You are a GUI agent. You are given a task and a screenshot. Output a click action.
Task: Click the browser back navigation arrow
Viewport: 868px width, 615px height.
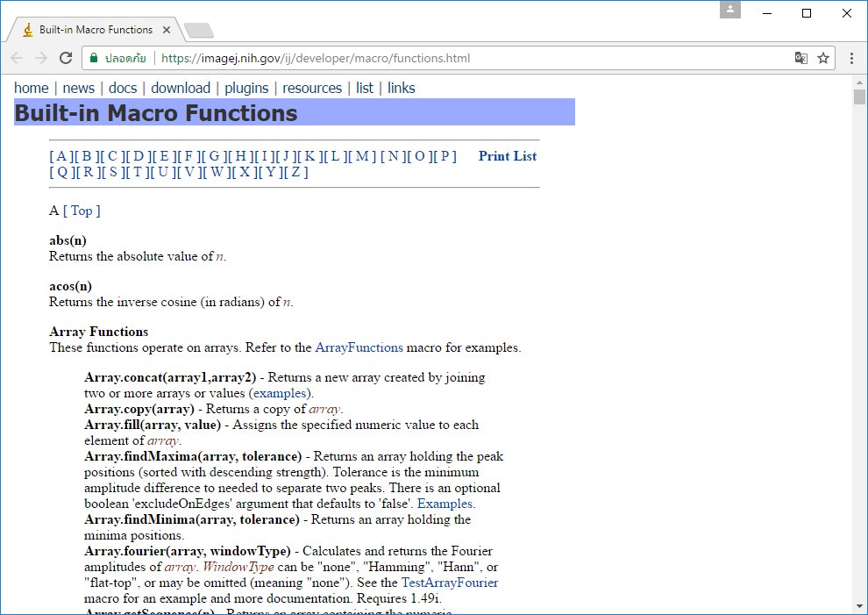(16, 58)
